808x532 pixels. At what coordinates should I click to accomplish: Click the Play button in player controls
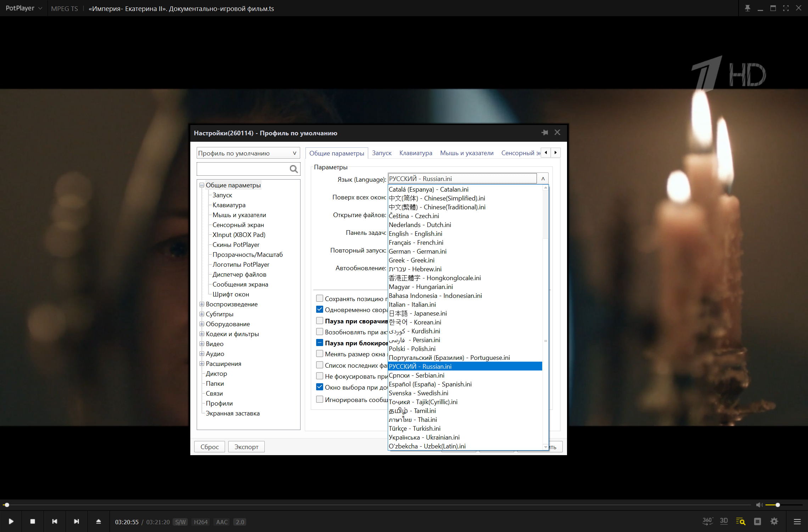11,521
